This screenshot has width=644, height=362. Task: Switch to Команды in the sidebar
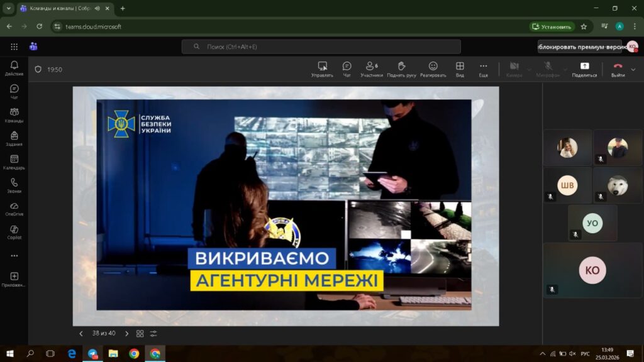click(14, 115)
